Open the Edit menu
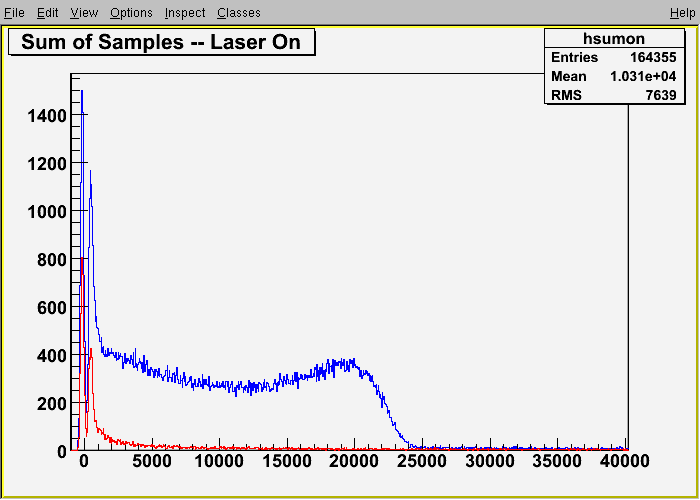This screenshot has height=500, width=700. point(47,13)
